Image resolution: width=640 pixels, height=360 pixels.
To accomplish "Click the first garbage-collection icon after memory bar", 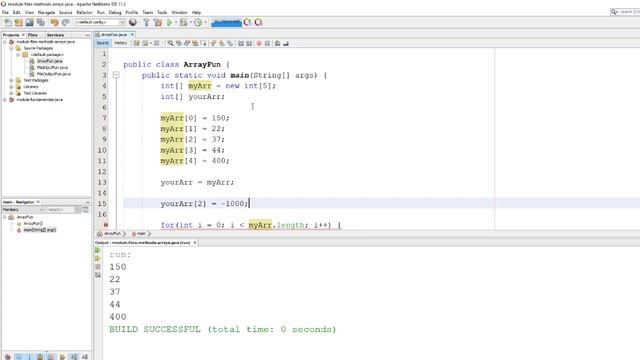I will tap(248, 22).
